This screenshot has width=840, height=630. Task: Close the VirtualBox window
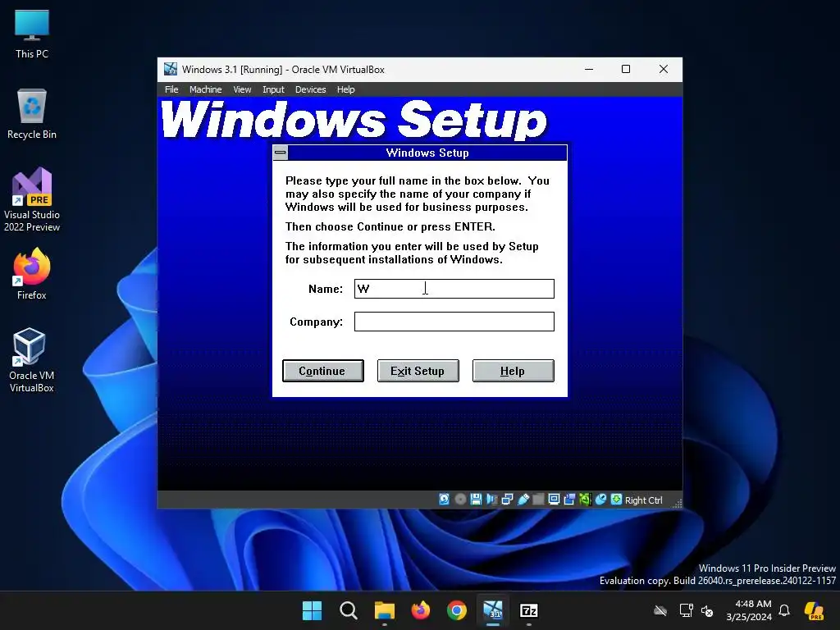pos(663,69)
